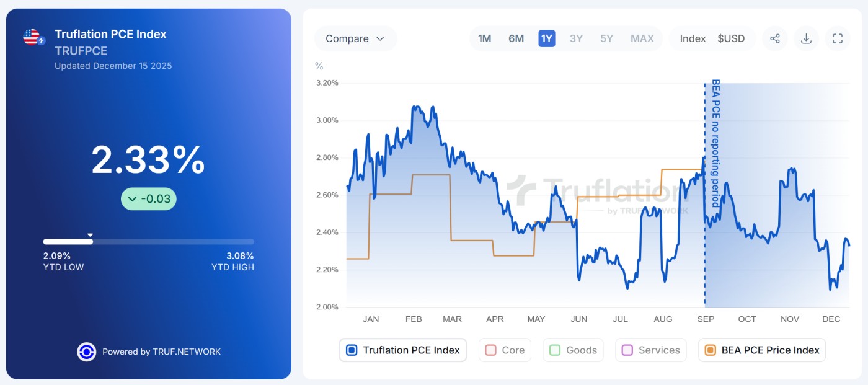Select the 6M time range
Screen dimensions: 868x385
click(x=516, y=38)
